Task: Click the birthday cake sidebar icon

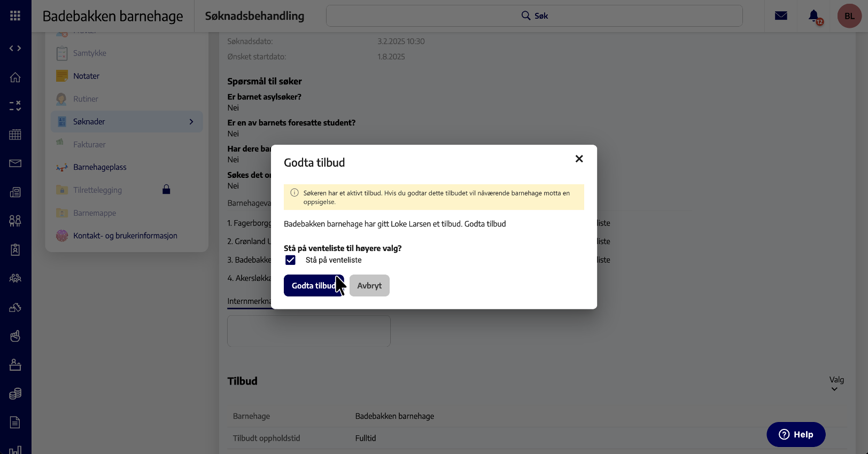Action: tap(15, 365)
